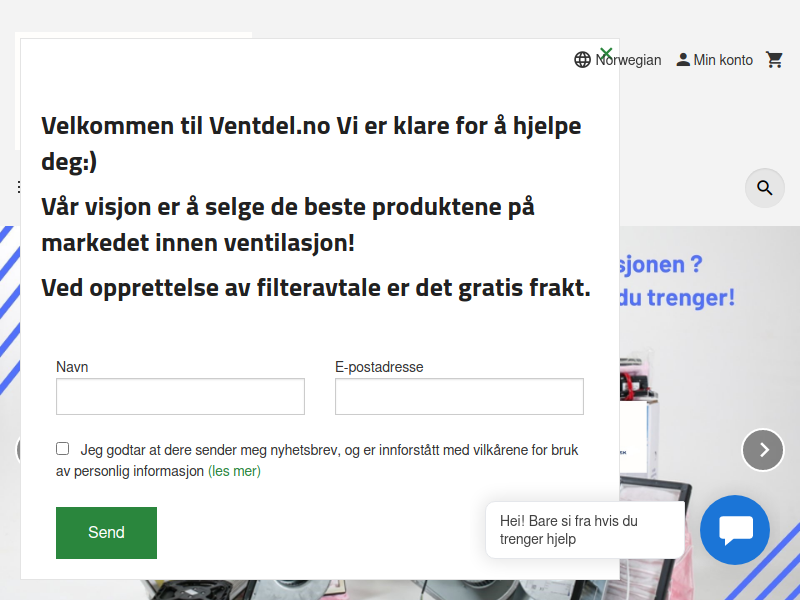Click the E-postadresse input field
The image size is (800, 600).
tap(459, 396)
